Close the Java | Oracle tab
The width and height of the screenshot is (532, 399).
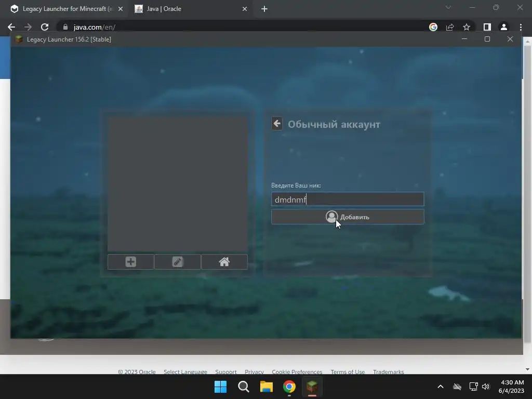point(245,9)
